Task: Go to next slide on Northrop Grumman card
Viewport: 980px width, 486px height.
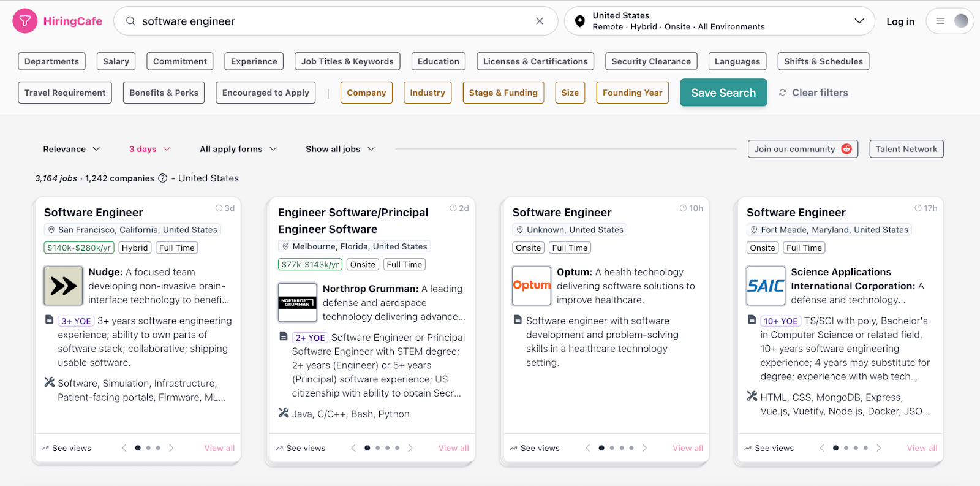Action: pos(410,448)
